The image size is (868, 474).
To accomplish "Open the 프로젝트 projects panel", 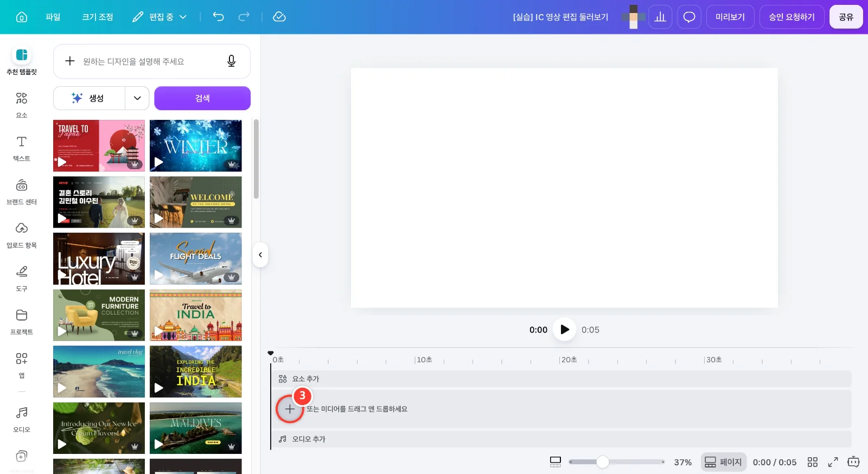I will [22, 322].
